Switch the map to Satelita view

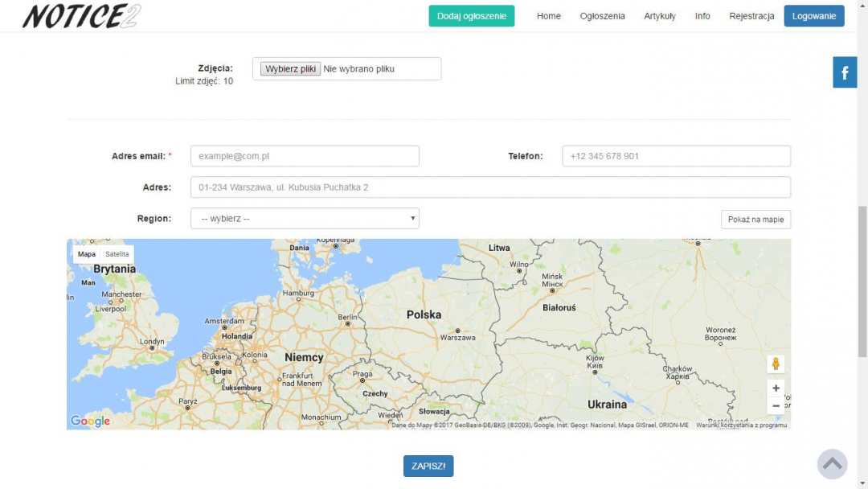pyautogui.click(x=117, y=254)
